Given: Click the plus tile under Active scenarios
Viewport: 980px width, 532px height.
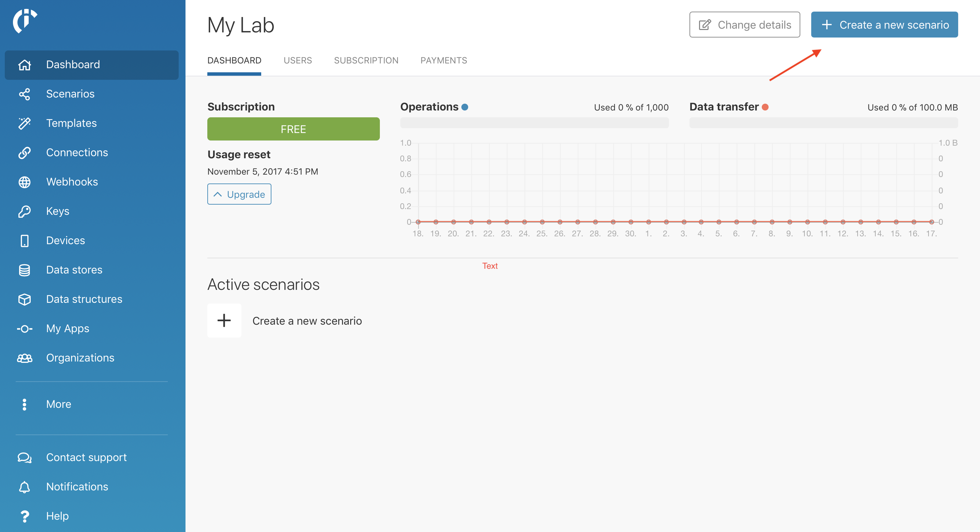Looking at the screenshot, I should 224,321.
